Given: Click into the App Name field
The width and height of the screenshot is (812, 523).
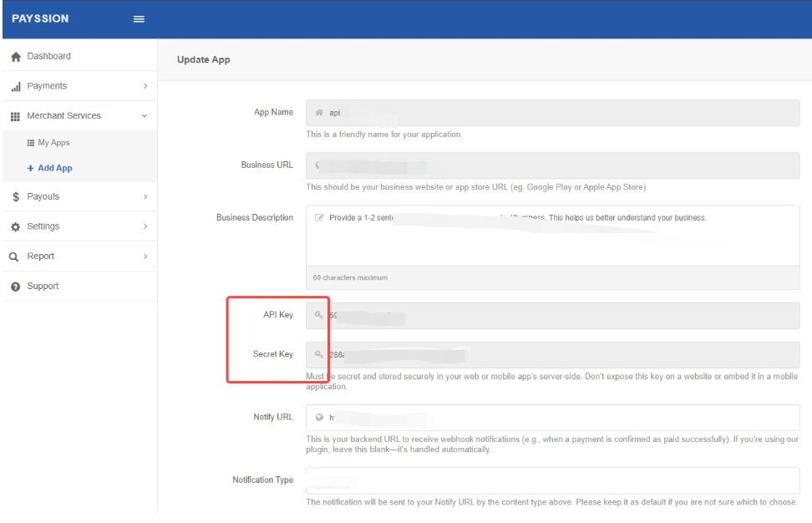Looking at the screenshot, I should pyautogui.click(x=552, y=113).
